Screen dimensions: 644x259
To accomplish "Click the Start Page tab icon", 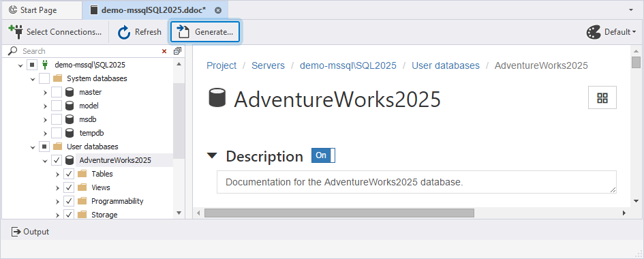I will click(x=13, y=10).
